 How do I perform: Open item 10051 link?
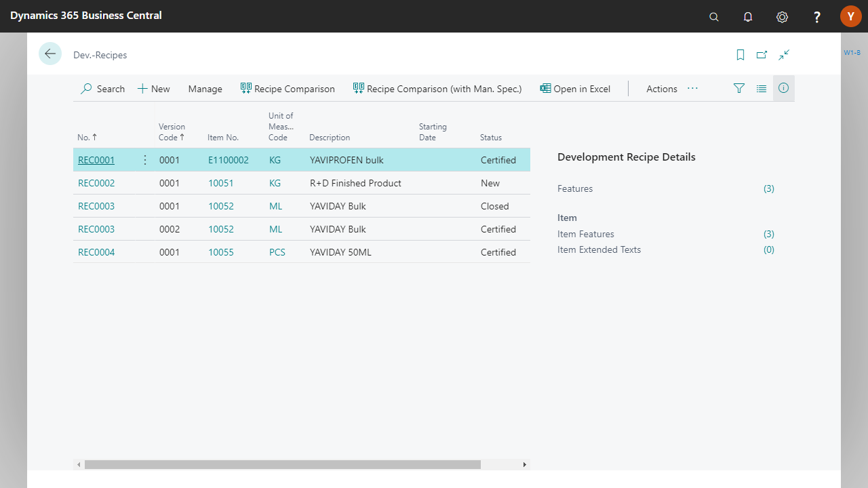click(221, 184)
